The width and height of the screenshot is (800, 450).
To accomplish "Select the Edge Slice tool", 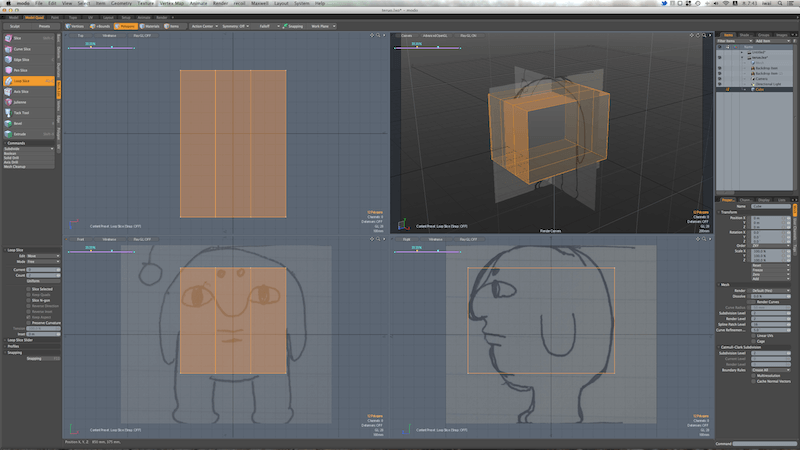I will coord(29,60).
